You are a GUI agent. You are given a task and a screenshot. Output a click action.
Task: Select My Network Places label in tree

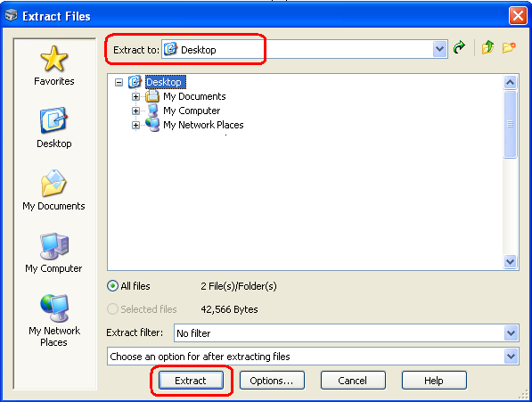tap(203, 125)
